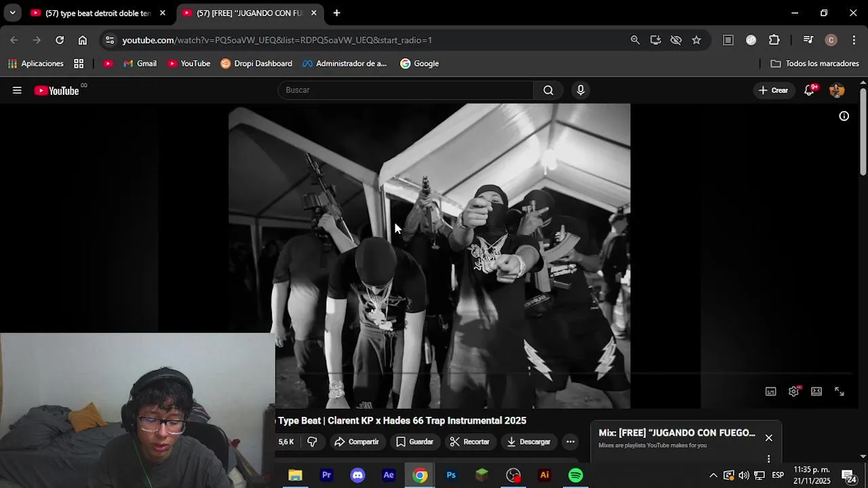View site information icon in address bar
868x488 pixels.
click(110, 40)
